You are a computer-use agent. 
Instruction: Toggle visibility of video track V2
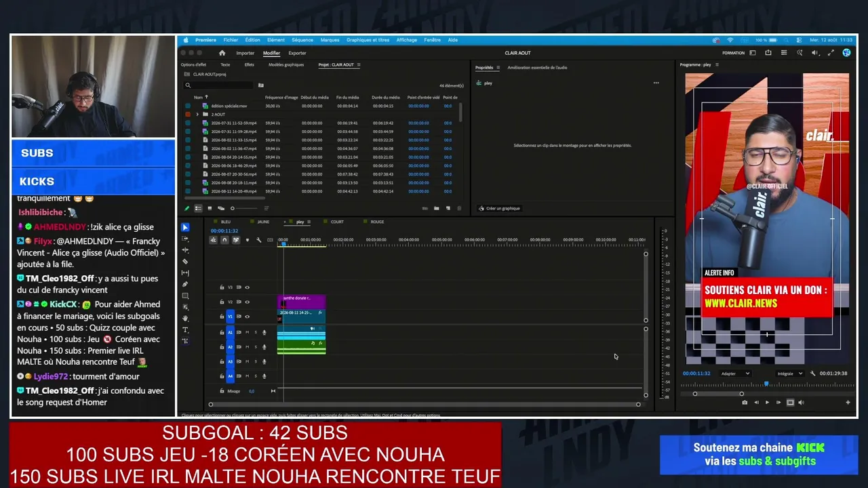(x=247, y=302)
